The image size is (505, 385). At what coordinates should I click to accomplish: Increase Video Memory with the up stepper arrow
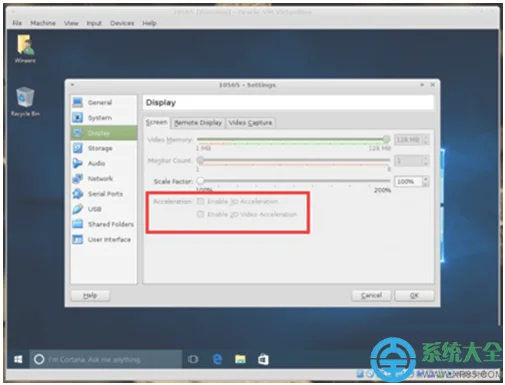(x=425, y=137)
